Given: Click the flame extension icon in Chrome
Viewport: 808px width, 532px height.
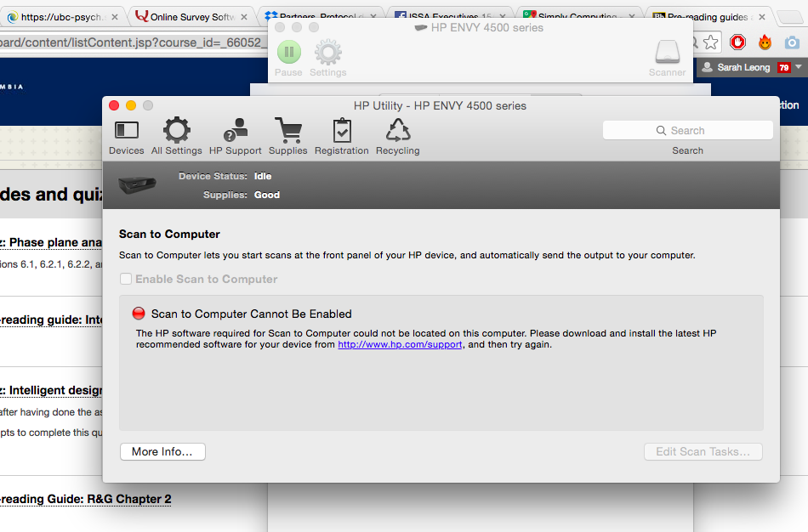Looking at the screenshot, I should [x=765, y=42].
